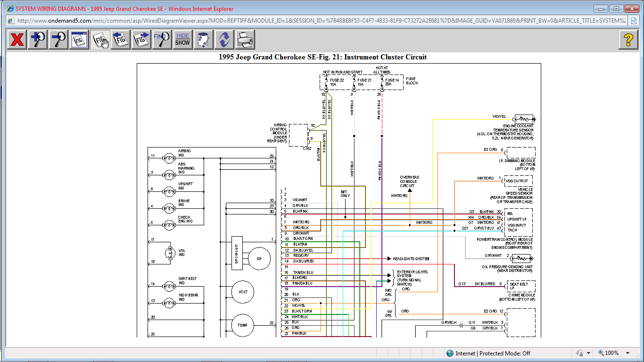Click the blue refresh arrows icon
The height and width of the screenshot is (362, 644).
(224, 40)
